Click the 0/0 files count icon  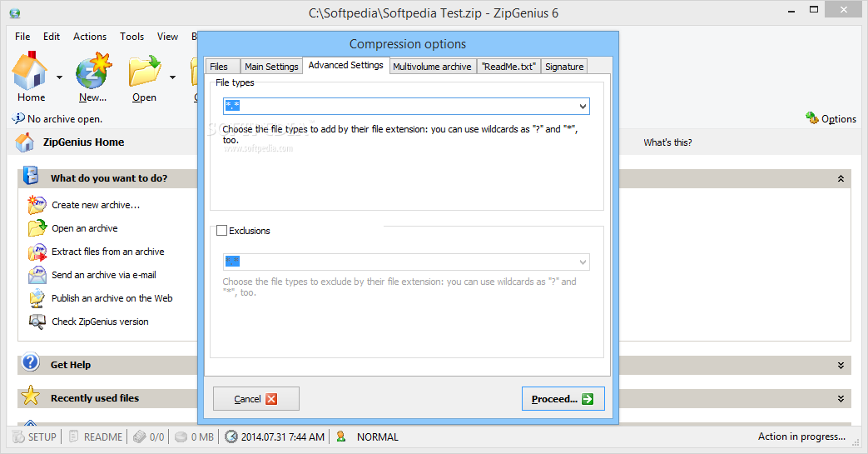click(140, 437)
